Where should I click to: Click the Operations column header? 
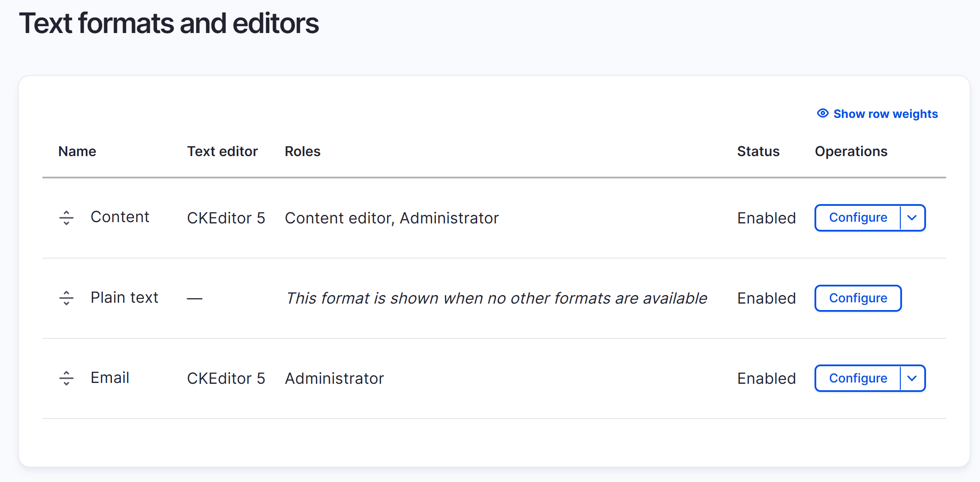tap(851, 151)
